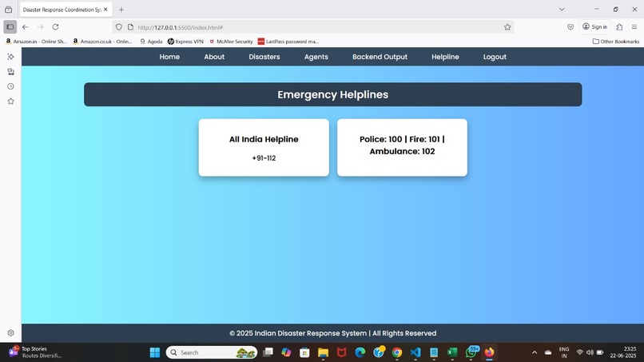Screen dimensions: 644x362
Task: Open synced tabs in sidebar
Action: tap(10, 71)
